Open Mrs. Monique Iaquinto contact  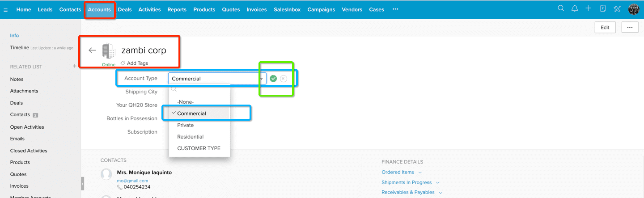[x=144, y=173]
